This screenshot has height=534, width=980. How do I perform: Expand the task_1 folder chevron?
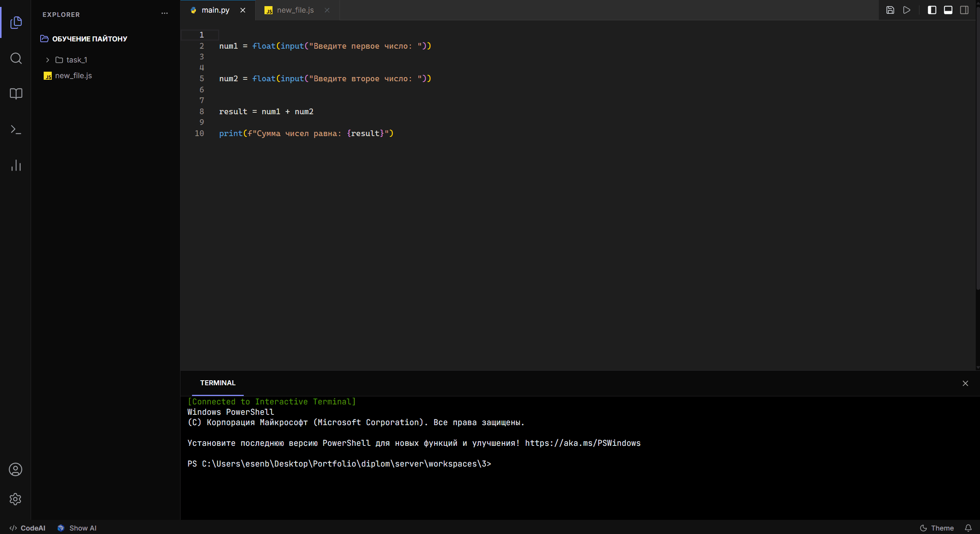point(48,60)
